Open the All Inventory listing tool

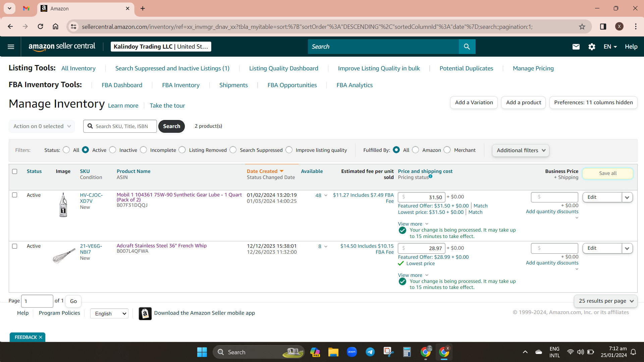pos(78,68)
